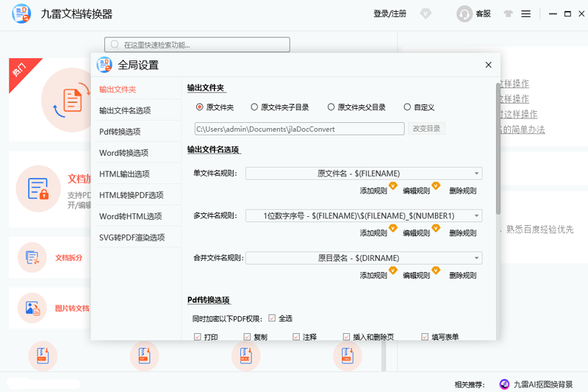
Task: Click 添加规则 under 单文件名规则
Action: click(373, 191)
